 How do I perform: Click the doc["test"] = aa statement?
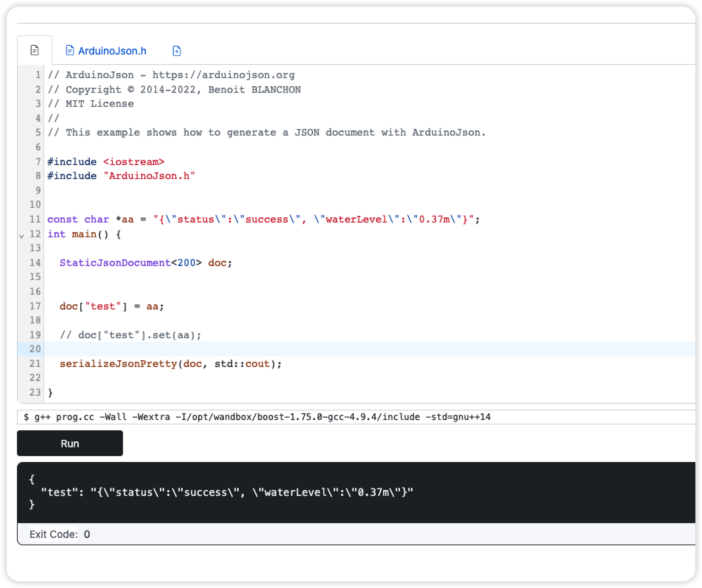pos(112,307)
